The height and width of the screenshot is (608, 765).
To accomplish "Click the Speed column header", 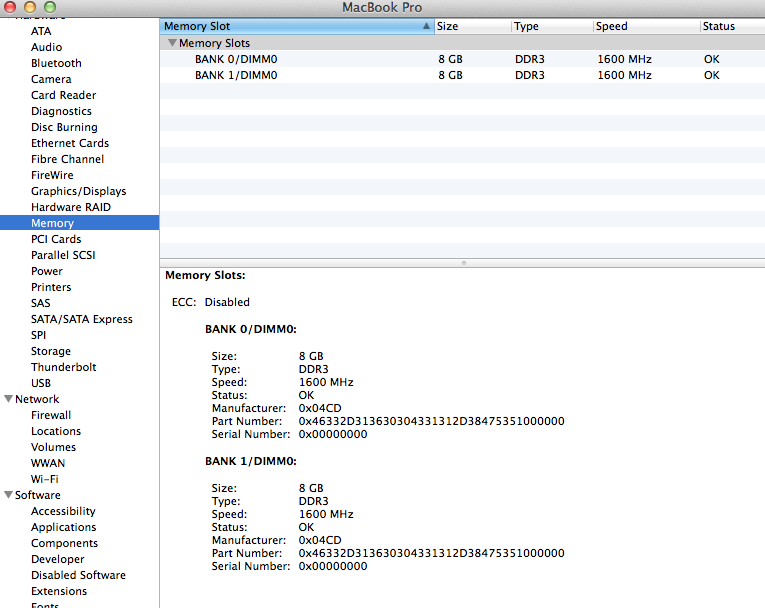I will (x=646, y=26).
